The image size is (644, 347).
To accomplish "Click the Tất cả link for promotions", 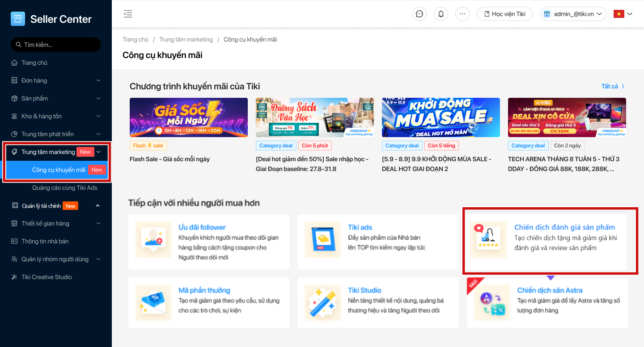I will 613,86.
